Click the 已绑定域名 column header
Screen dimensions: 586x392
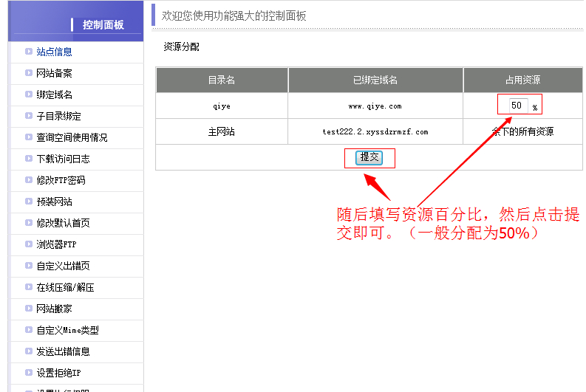[375, 80]
